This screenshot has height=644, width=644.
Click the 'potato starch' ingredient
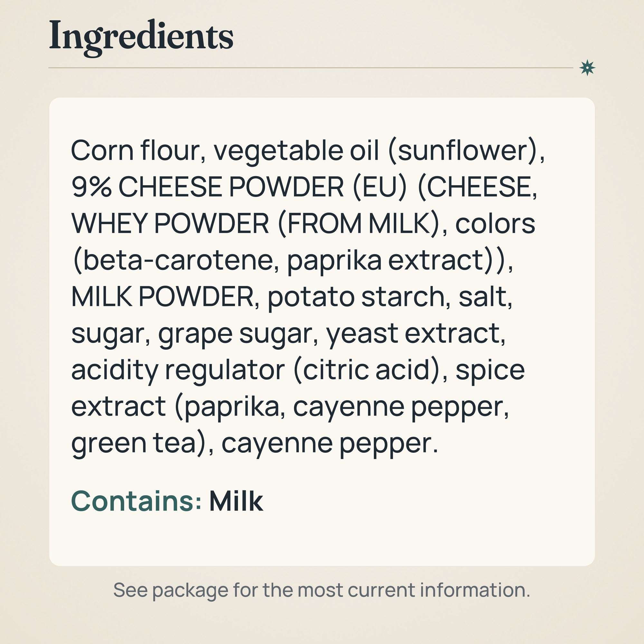tap(356, 297)
